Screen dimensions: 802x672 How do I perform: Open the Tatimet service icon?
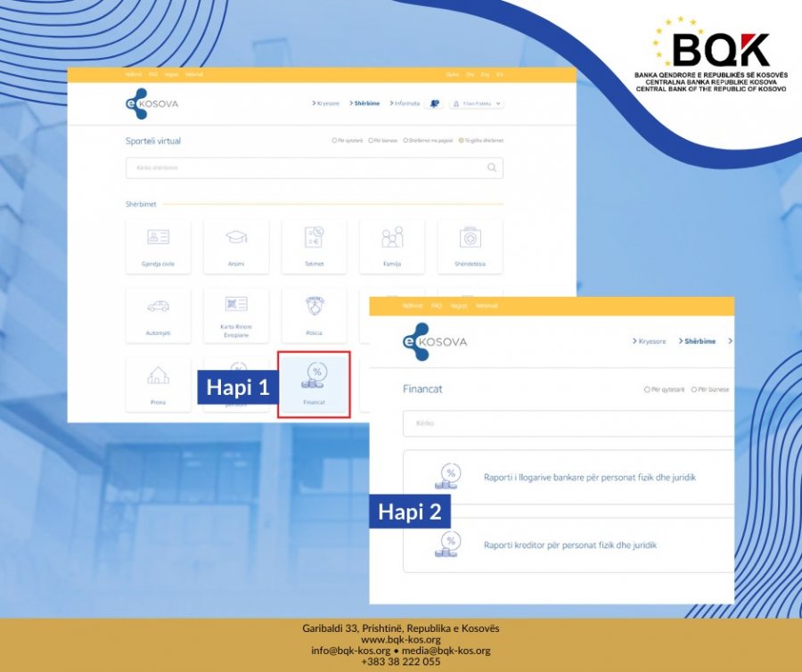pyautogui.click(x=314, y=239)
